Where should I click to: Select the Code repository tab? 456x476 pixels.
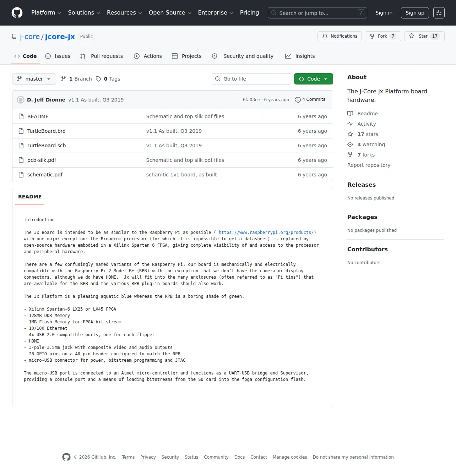point(26,56)
